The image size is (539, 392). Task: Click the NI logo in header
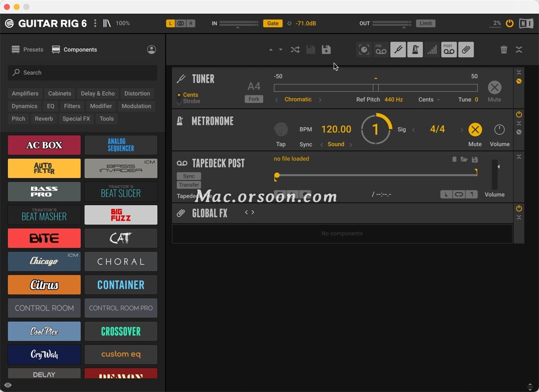[526, 23]
